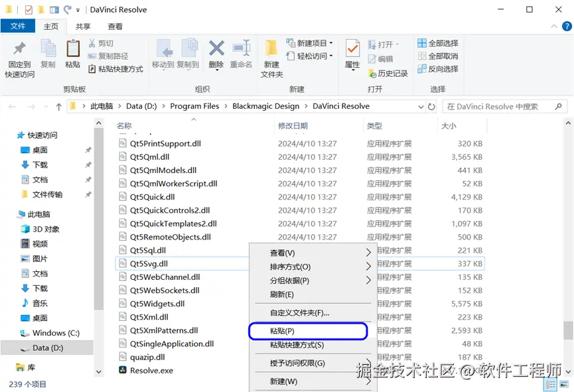Viewport: 574px width, 392px height.
Task: Collapse the ribbon with the chevron
Action: [x=554, y=27]
